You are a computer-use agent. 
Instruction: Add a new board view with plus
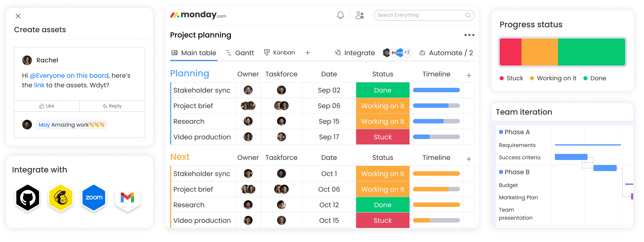[307, 53]
